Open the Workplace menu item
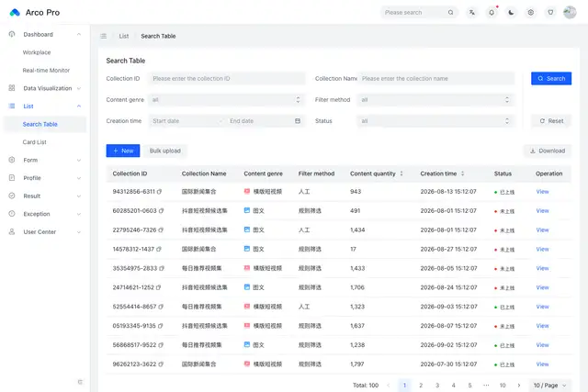 click(37, 52)
